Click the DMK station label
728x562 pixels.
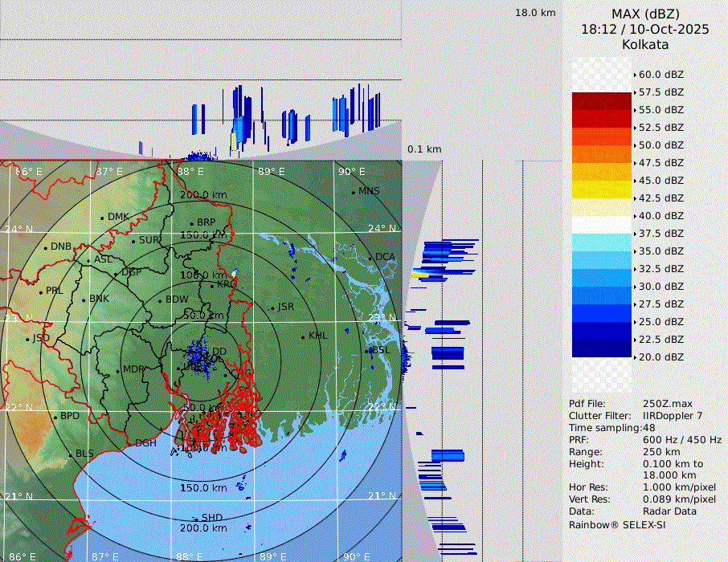click(118, 217)
